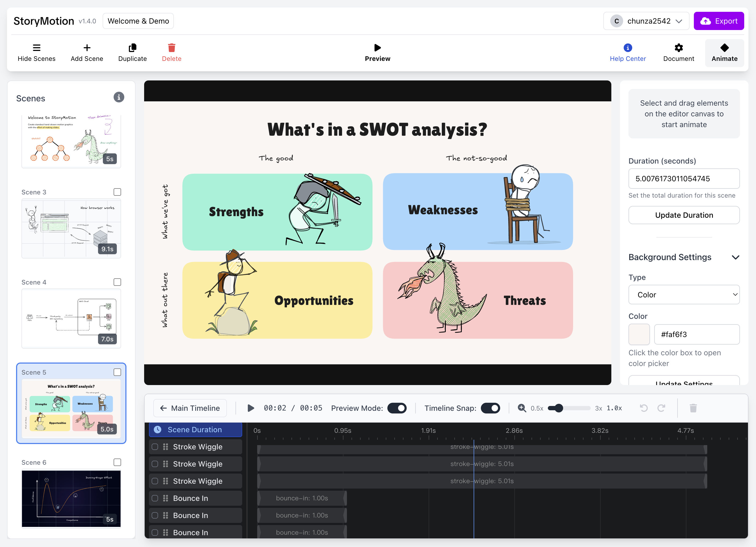The image size is (756, 547).
Task: Enable Preview Mode
Action: coord(397,408)
